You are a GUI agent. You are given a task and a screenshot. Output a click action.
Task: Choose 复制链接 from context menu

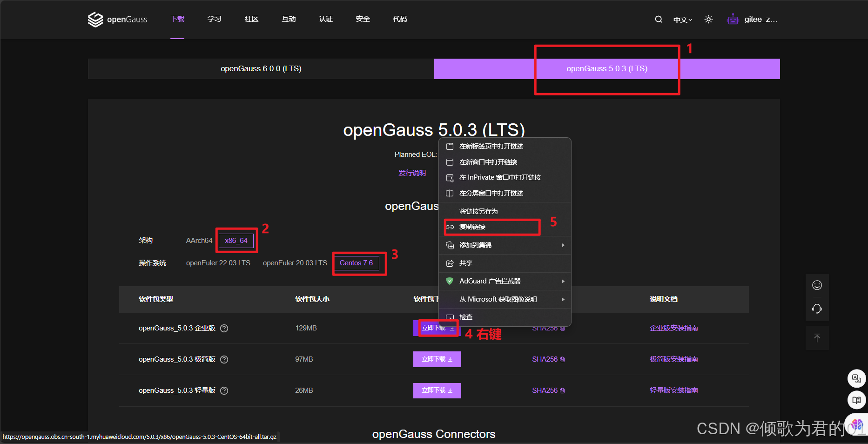505,227
